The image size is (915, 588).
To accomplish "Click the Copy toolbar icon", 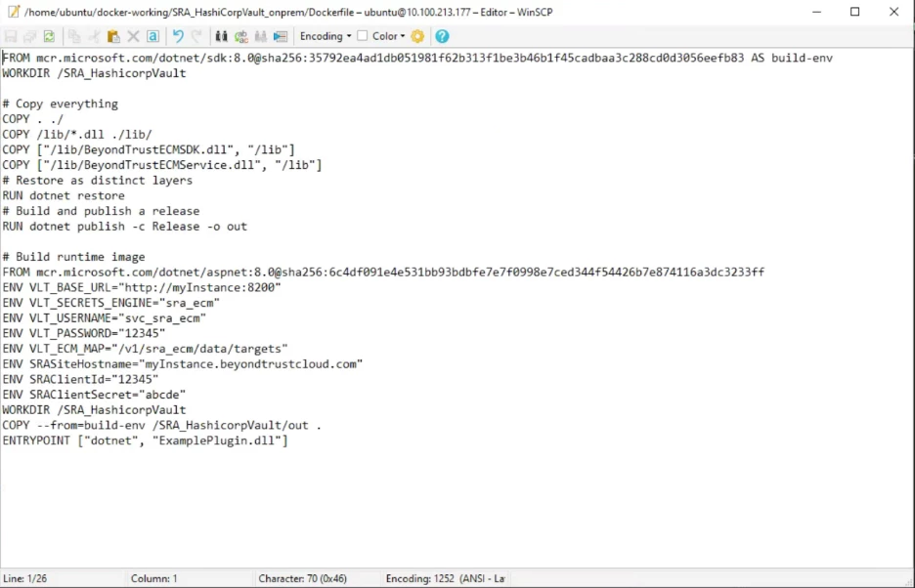I will pos(74,36).
